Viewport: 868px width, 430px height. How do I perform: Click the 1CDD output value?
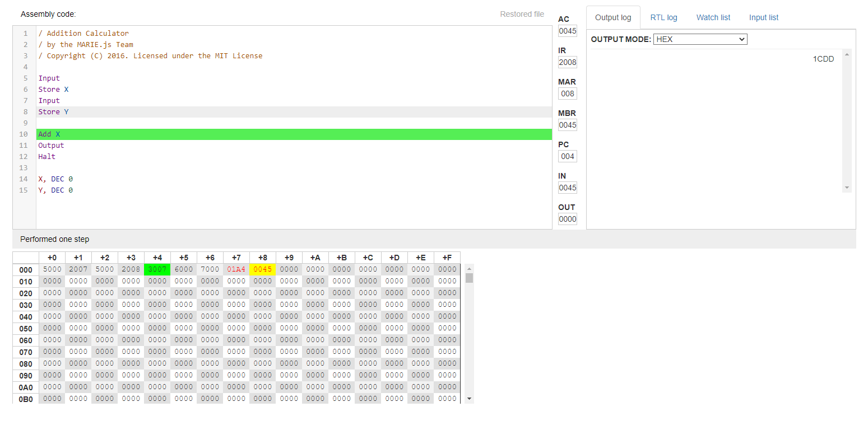(823, 59)
